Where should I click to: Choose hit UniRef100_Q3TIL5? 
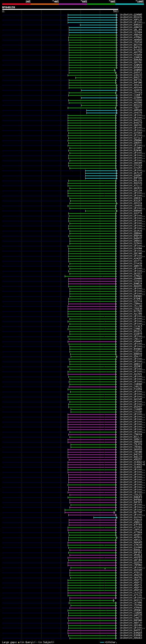pyautogui.click(x=131, y=138)
